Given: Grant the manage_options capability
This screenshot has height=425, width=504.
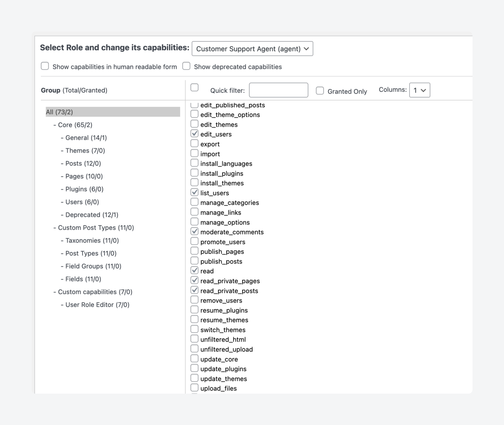Looking at the screenshot, I should click(x=194, y=221).
